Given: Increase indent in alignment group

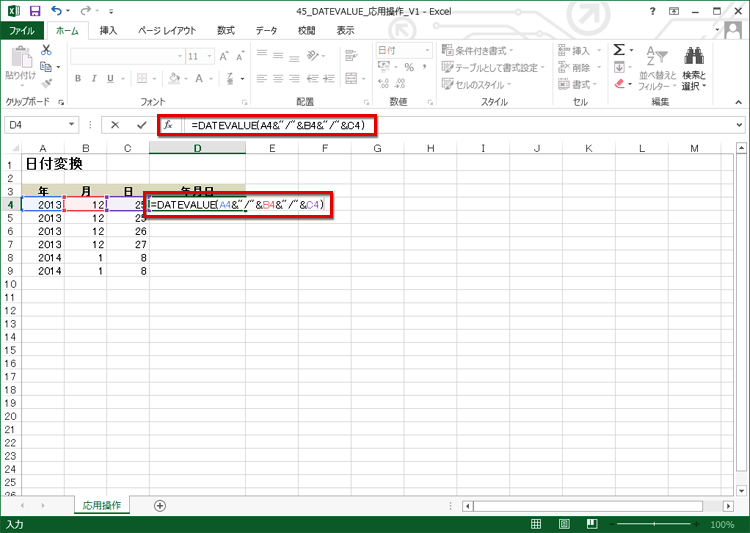Looking at the screenshot, I should tap(329, 78).
